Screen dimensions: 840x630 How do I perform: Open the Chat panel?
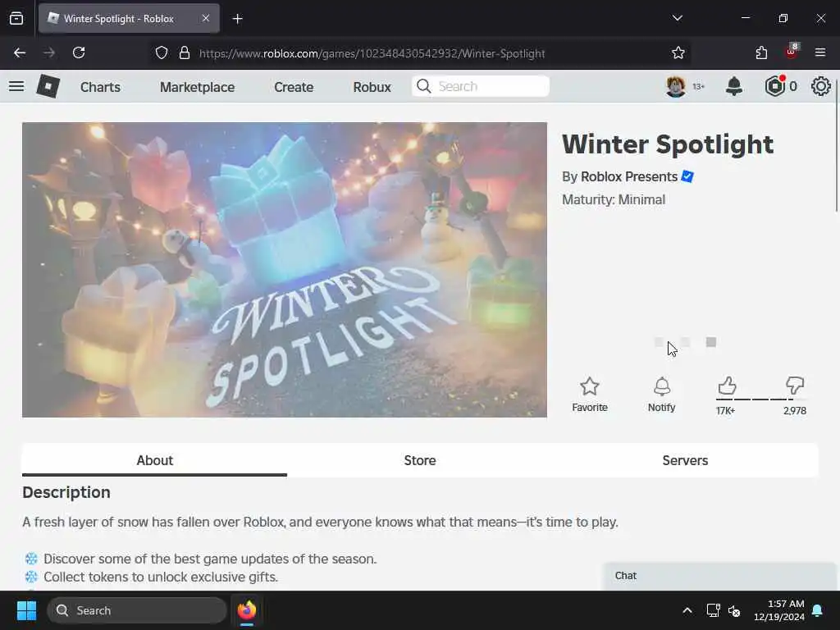point(719,576)
